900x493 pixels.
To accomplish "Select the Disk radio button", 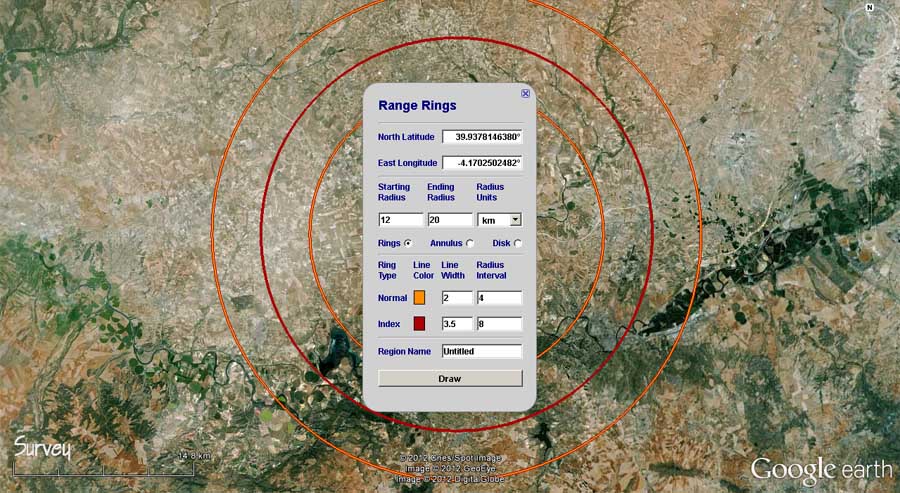I will coord(517,243).
